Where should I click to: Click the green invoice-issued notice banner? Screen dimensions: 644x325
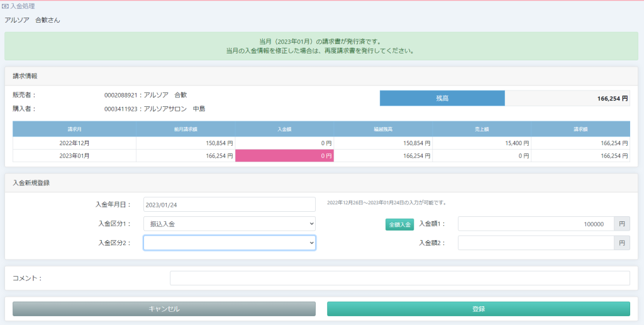(x=321, y=46)
